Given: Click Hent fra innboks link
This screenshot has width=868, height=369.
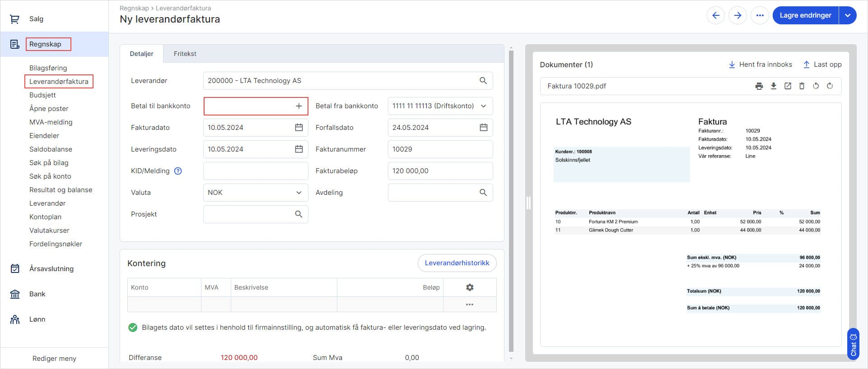Looking at the screenshot, I should (x=761, y=65).
